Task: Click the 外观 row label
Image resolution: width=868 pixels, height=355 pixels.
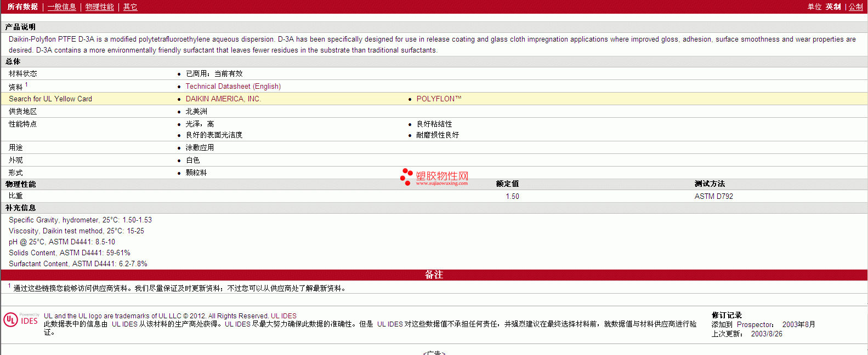Action: click(x=16, y=161)
